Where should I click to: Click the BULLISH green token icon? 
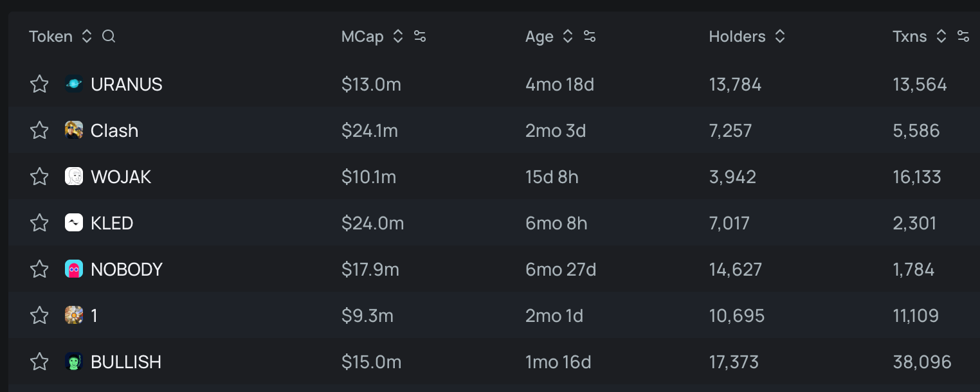(x=74, y=362)
